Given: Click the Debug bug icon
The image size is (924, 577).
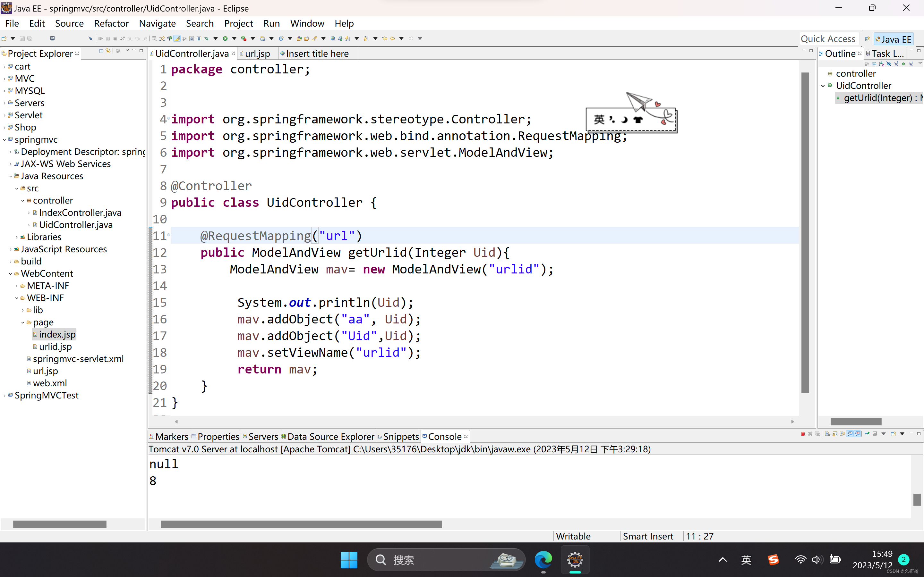Looking at the screenshot, I should point(207,38).
